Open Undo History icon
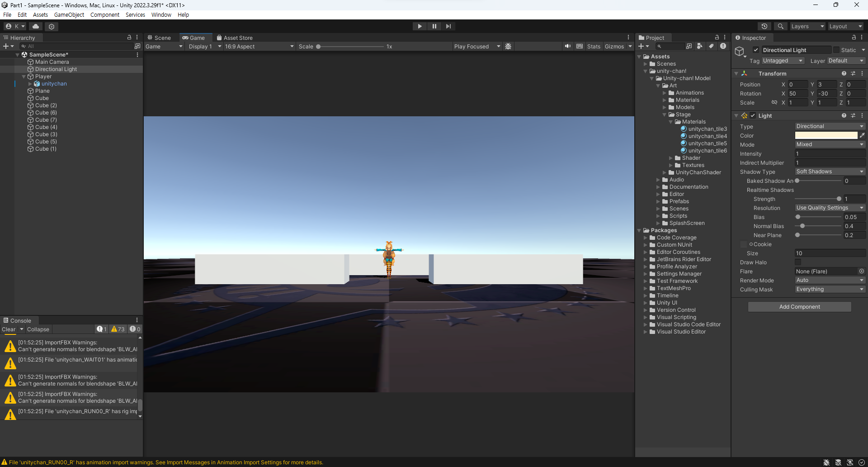868x467 pixels. tap(764, 26)
